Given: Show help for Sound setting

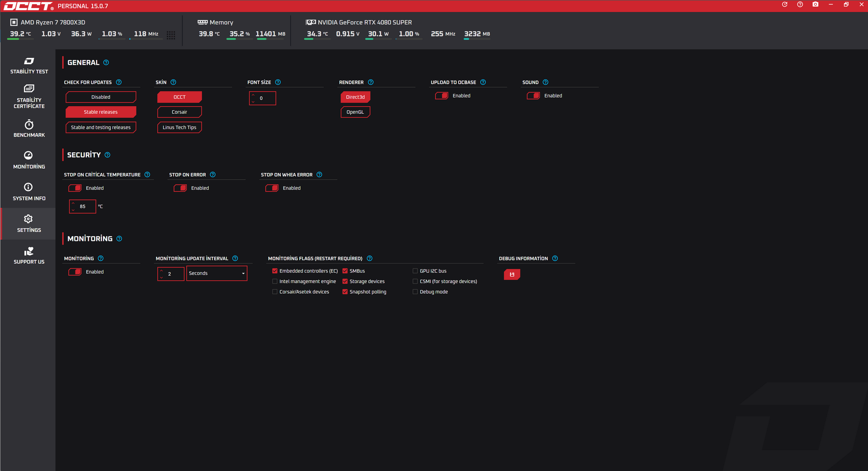Looking at the screenshot, I should [x=546, y=82].
